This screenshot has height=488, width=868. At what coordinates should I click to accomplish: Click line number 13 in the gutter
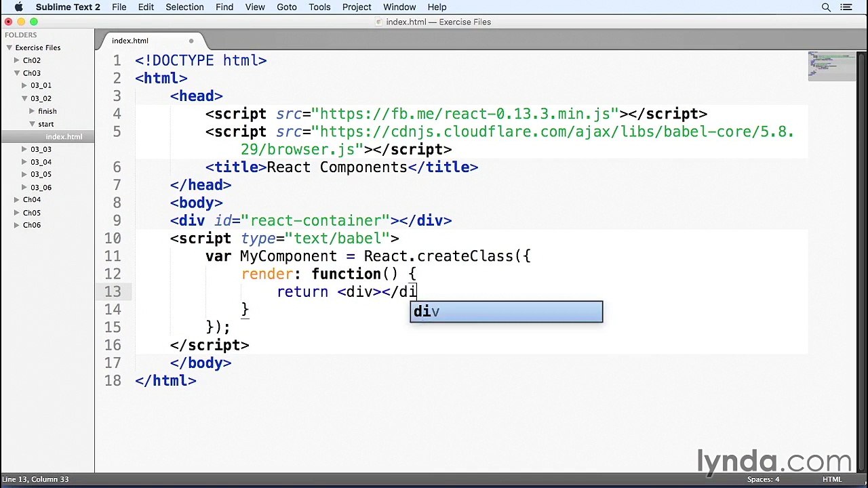113,291
